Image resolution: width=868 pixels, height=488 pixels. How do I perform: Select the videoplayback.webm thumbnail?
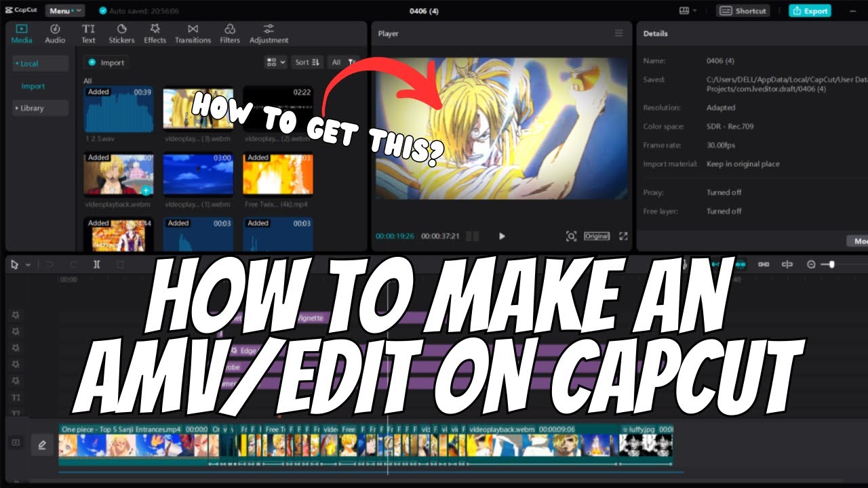coord(119,174)
